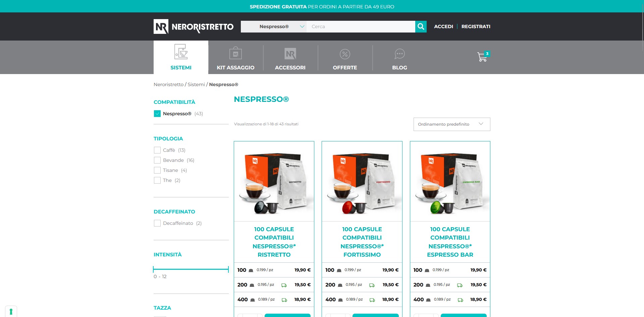Go to Neroristretto breadcrumb link
Image resolution: width=644 pixels, height=317 pixels.
tap(168, 84)
